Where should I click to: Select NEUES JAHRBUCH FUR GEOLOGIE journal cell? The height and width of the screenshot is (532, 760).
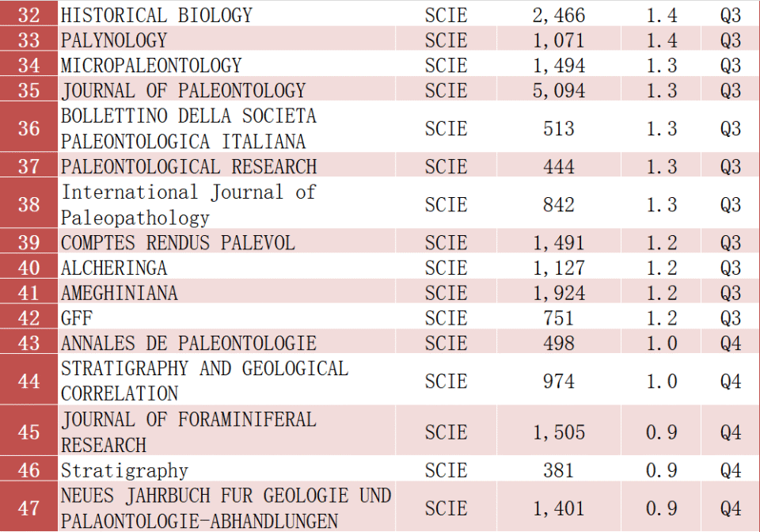click(x=226, y=508)
